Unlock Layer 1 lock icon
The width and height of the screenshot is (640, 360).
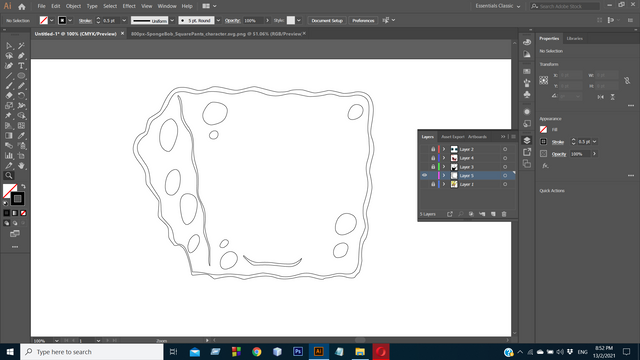433,184
